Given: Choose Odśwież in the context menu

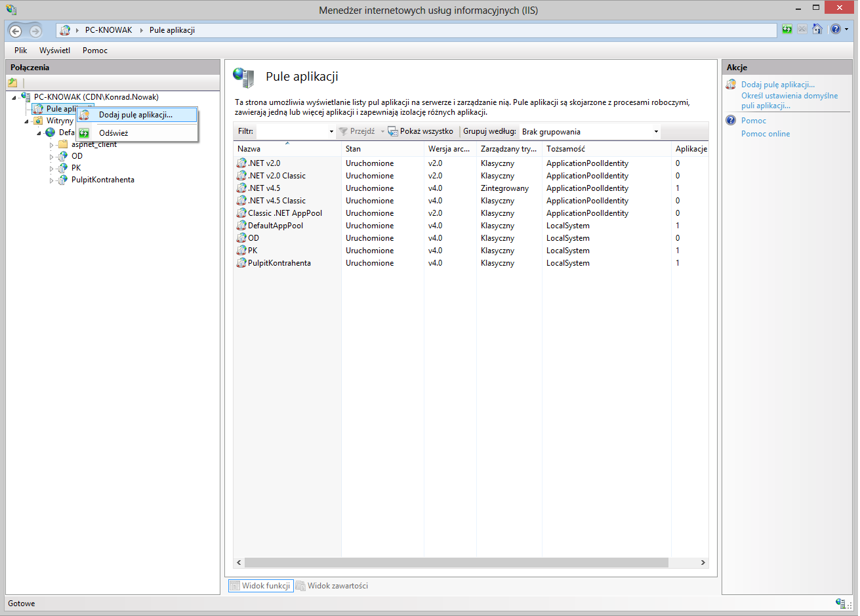Looking at the screenshot, I should tap(137, 133).
